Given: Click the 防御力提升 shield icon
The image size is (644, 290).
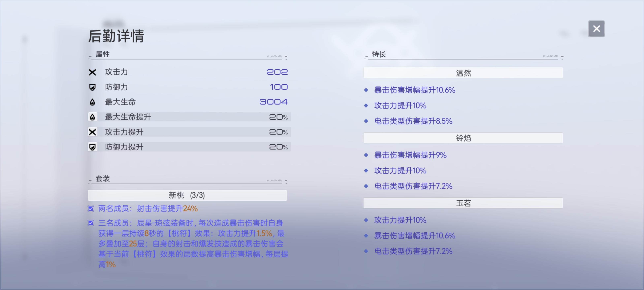Looking at the screenshot, I should pos(92,147).
